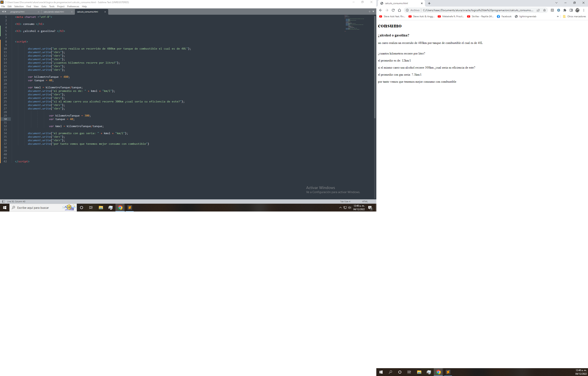
Task: Open the network icon in system tray
Action: 345,208
